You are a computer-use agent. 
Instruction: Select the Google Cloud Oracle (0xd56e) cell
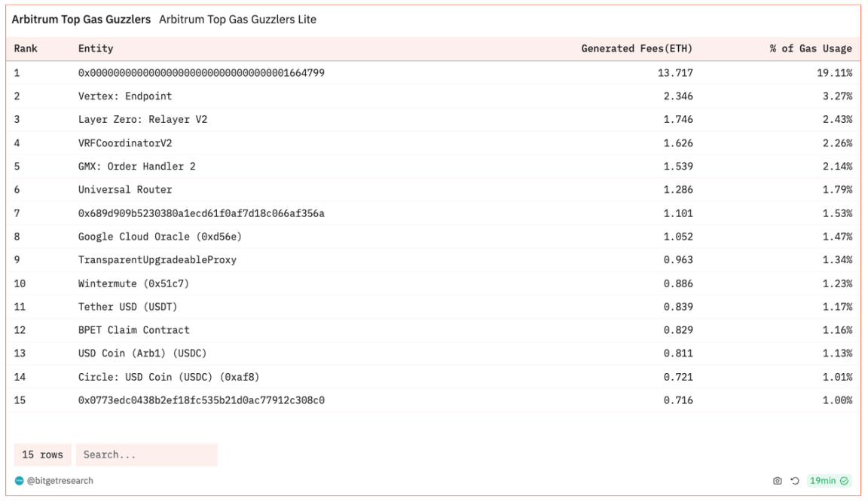click(160, 237)
